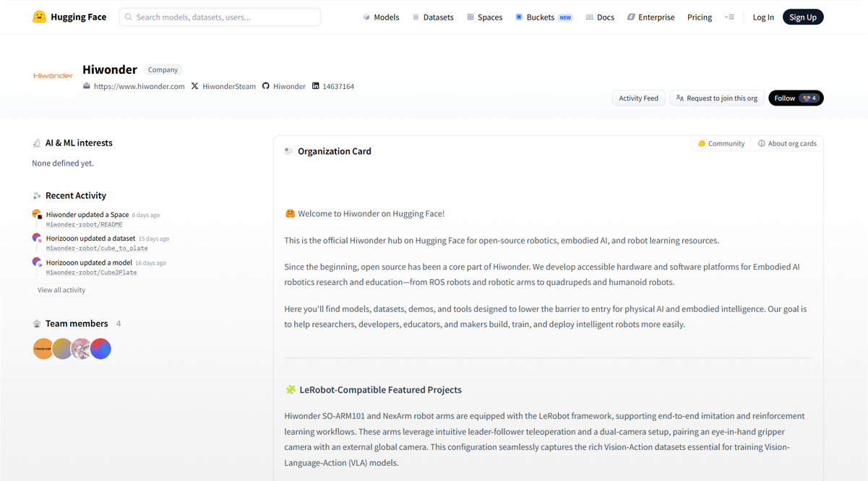
Task: Click the Hiwonder organization logo
Action: [53, 75]
